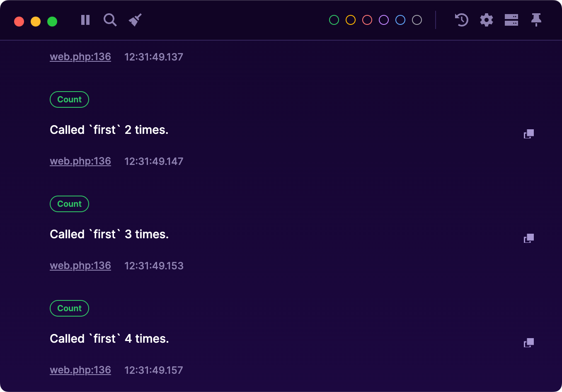Copy the 'Called first 3 times' entry
Image resolution: width=562 pixels, height=392 pixels.
[528, 238]
